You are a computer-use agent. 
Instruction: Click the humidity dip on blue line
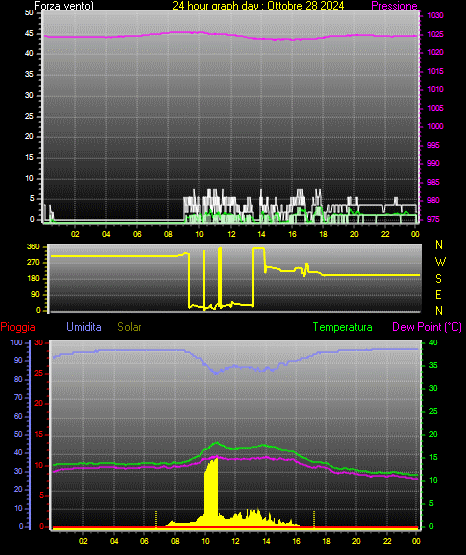tap(216, 372)
